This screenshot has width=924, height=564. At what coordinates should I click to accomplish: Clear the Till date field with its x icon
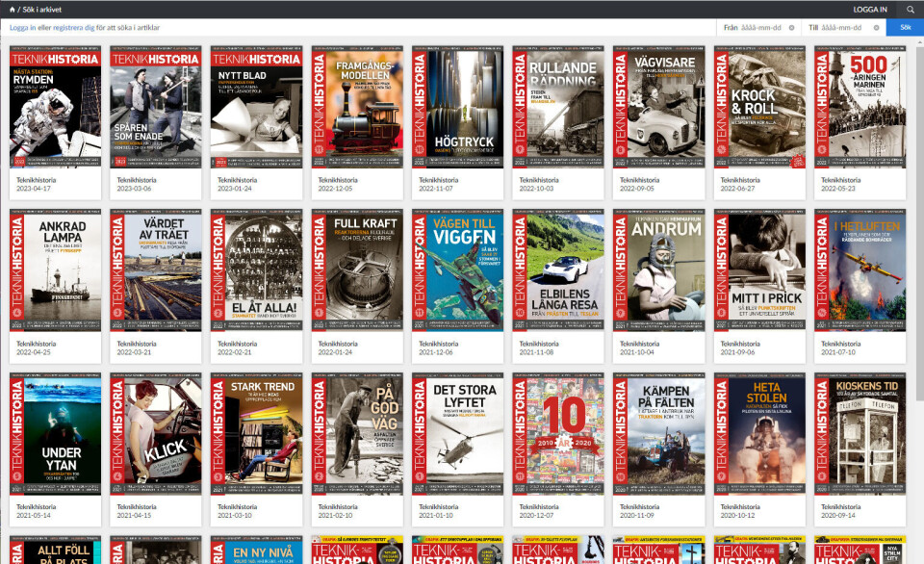click(x=876, y=28)
